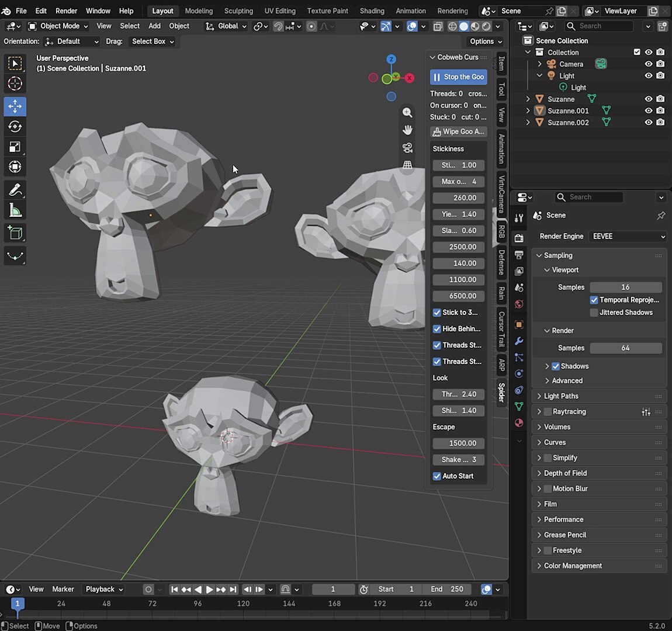
Task: Open the Render Engine EEVEE dropdown
Action: pos(628,237)
